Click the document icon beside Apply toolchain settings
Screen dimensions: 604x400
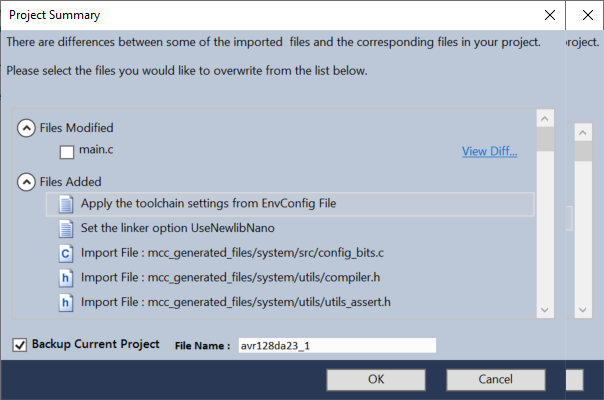67,204
